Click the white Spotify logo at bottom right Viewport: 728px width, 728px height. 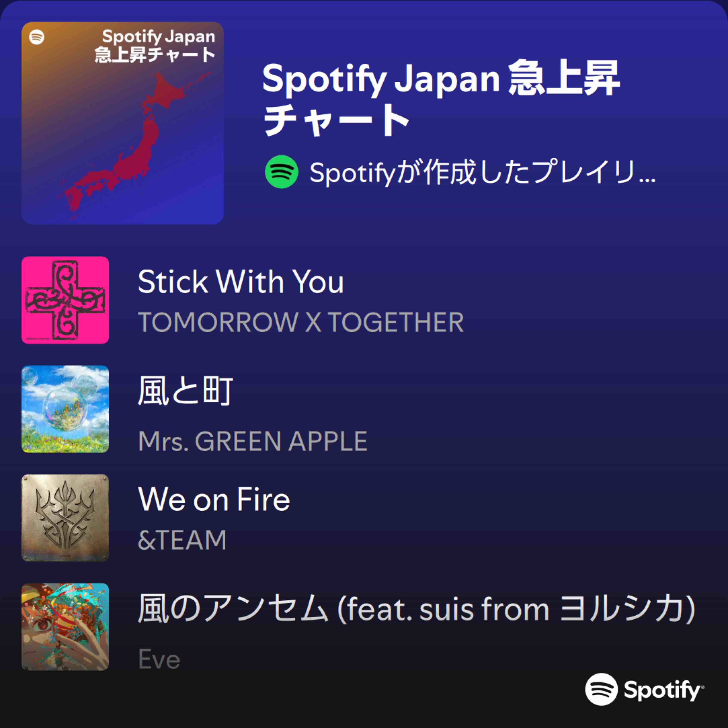[x=601, y=689]
